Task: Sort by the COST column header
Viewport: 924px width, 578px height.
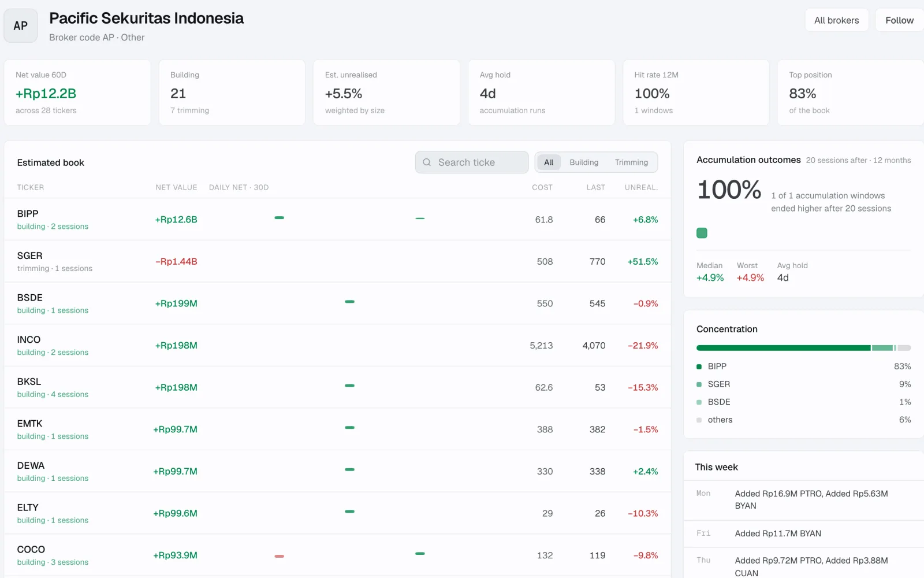Action: (x=542, y=187)
